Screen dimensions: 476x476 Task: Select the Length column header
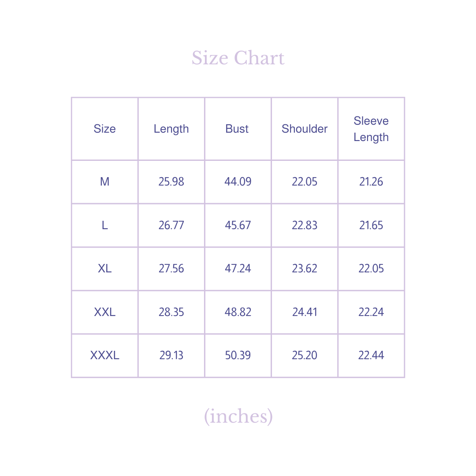tap(171, 129)
